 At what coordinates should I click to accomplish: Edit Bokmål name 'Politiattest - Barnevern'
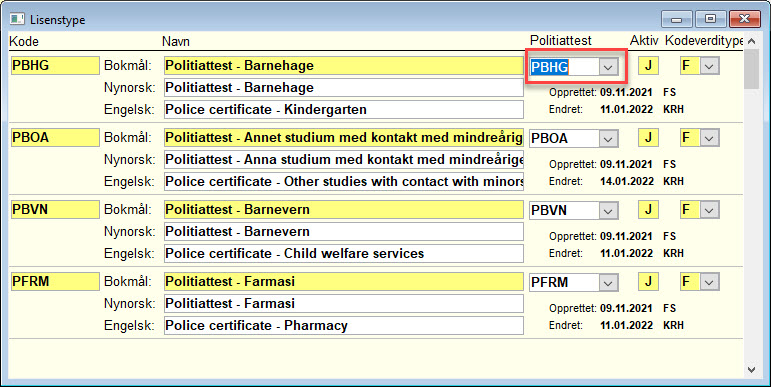coord(344,209)
